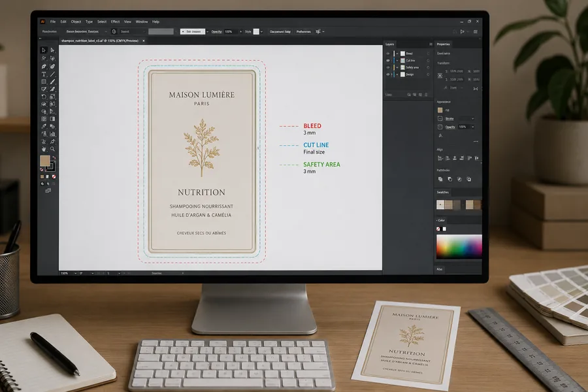Click the Opacity link in Appearance

click(450, 127)
